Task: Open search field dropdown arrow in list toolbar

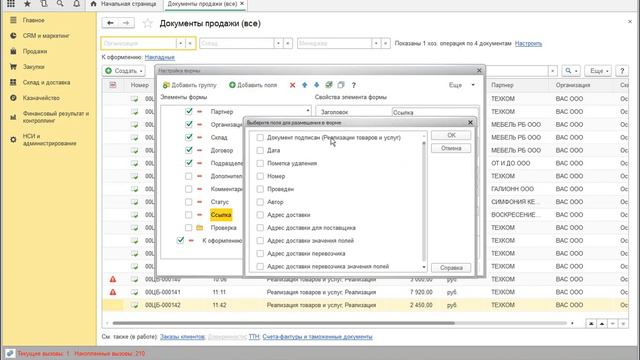Action: (x=553, y=71)
